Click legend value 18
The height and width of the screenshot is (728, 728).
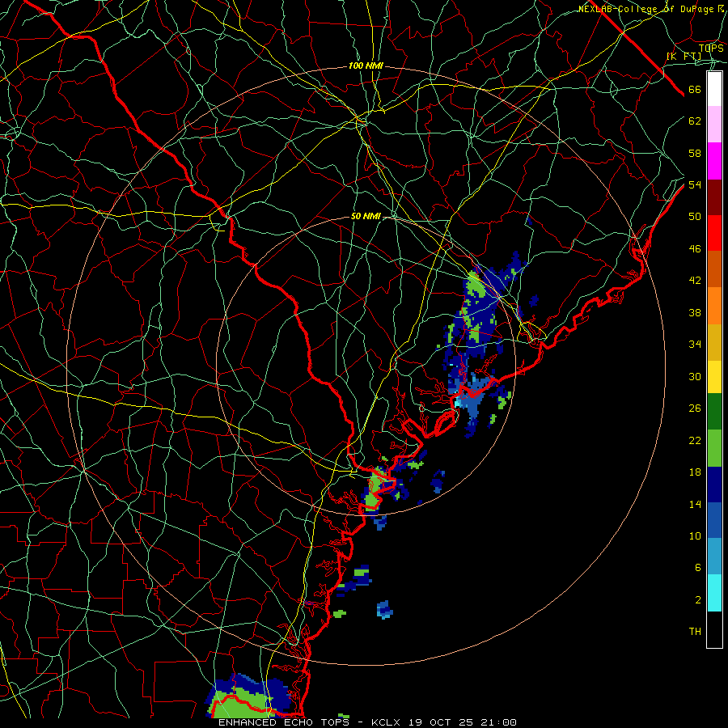[695, 472]
